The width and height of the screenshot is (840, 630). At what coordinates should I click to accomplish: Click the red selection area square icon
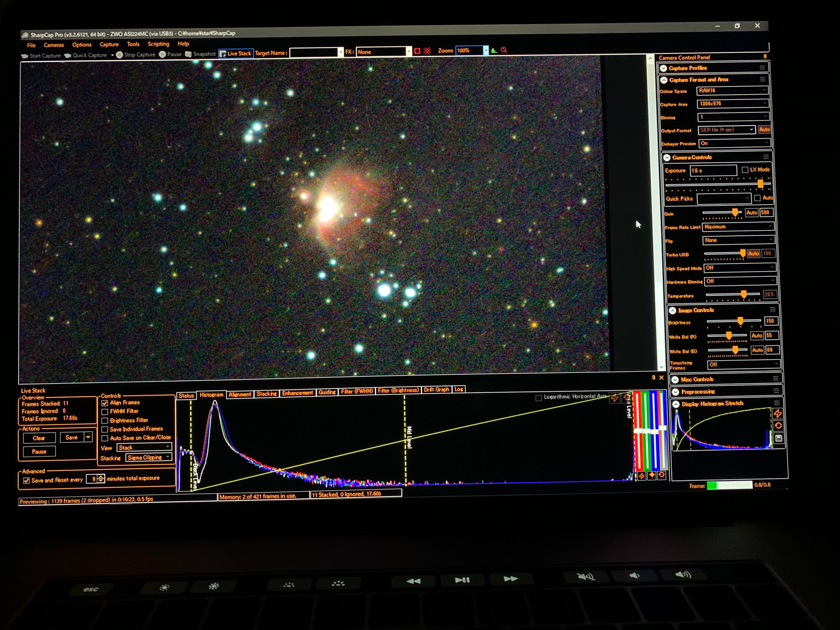[x=417, y=51]
